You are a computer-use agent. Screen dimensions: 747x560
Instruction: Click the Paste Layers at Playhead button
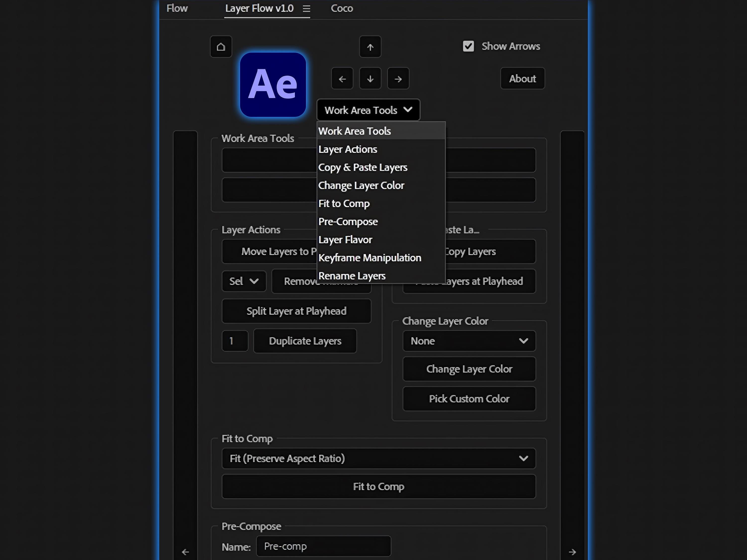pos(491,281)
